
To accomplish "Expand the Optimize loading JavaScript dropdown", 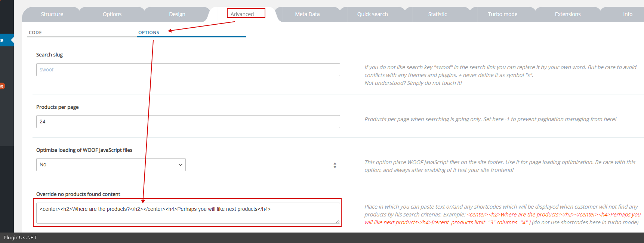I will coord(111,165).
